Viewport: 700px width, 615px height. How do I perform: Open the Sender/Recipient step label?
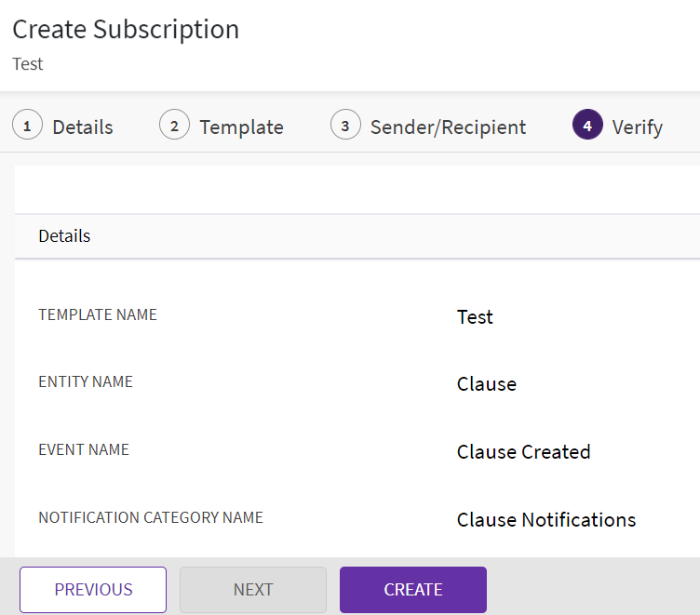coord(448,127)
